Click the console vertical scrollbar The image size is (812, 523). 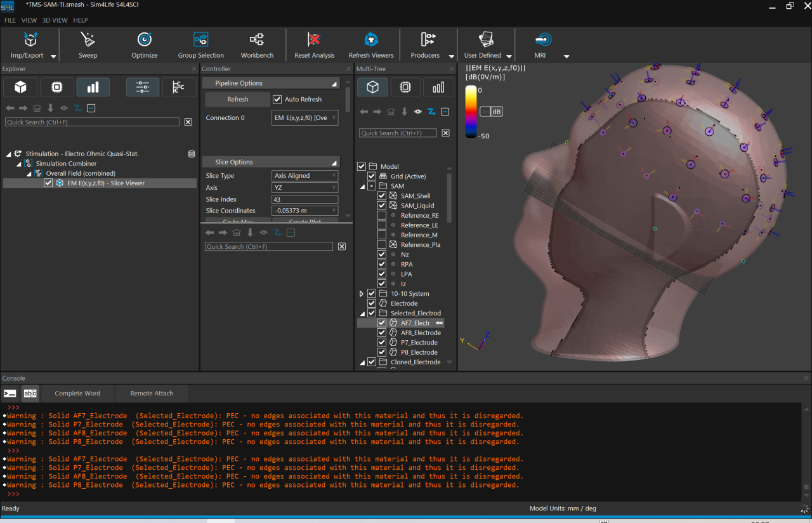tap(806, 453)
